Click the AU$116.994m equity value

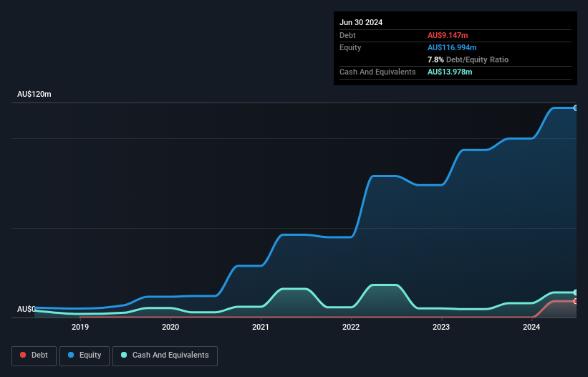pos(452,47)
